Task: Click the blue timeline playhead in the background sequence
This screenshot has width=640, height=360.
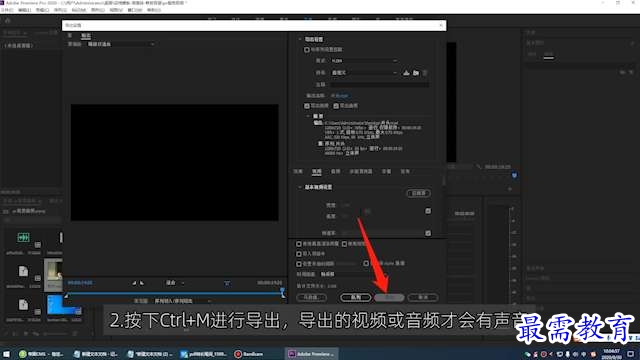Action: point(514,175)
